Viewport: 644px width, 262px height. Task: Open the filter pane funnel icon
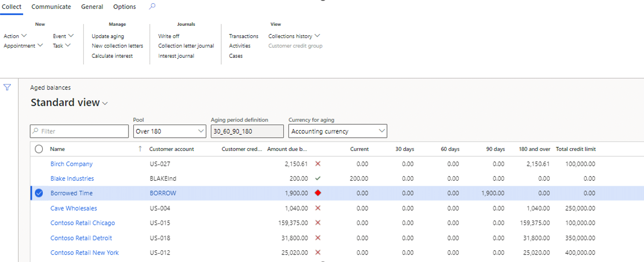(7, 87)
